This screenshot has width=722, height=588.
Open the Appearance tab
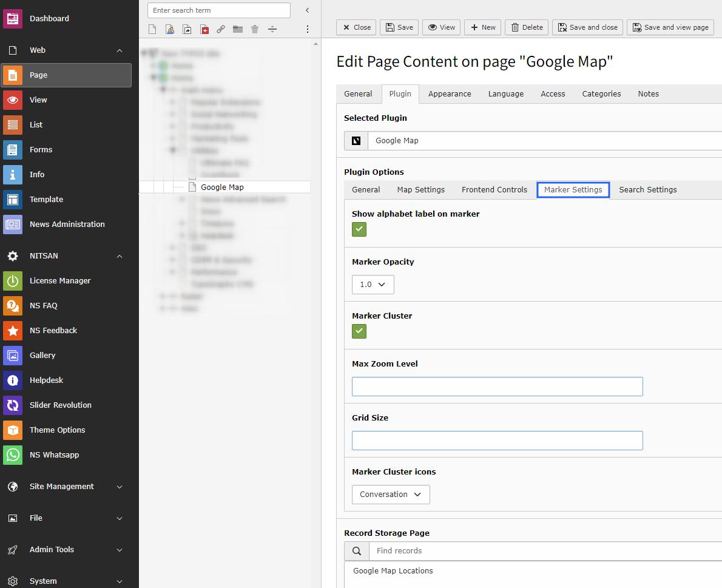450,94
